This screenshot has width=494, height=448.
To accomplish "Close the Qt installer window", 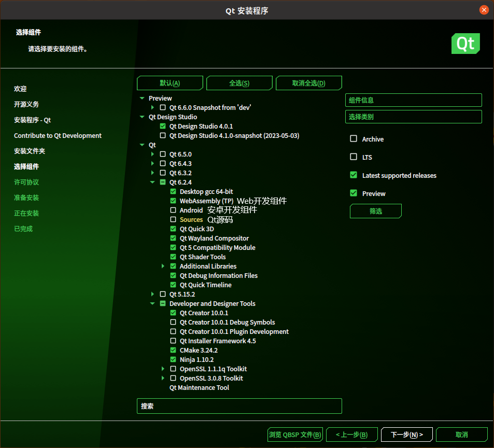I will point(484,10).
